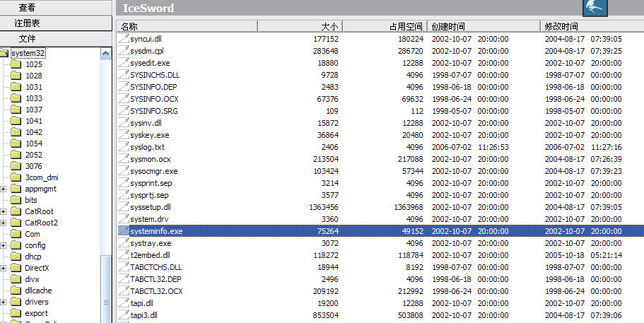Click the 3com_dmi folder icon
Viewport: 644px width, 323px height.
(x=16, y=177)
